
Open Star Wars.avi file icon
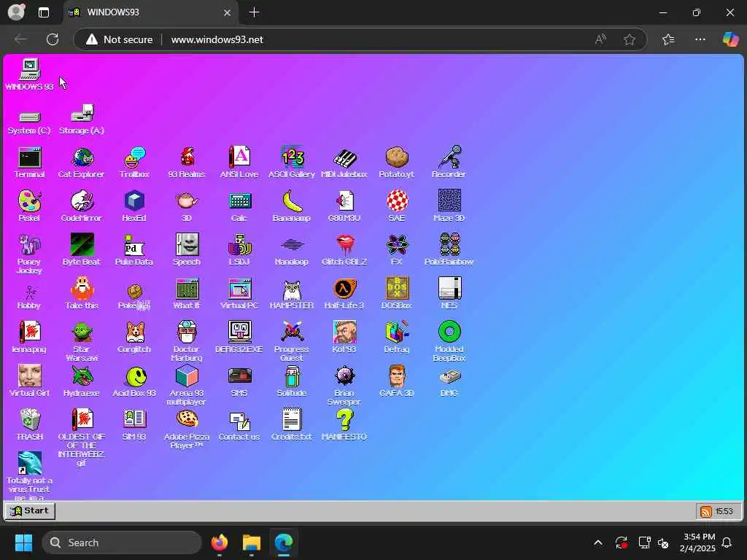tap(82, 341)
